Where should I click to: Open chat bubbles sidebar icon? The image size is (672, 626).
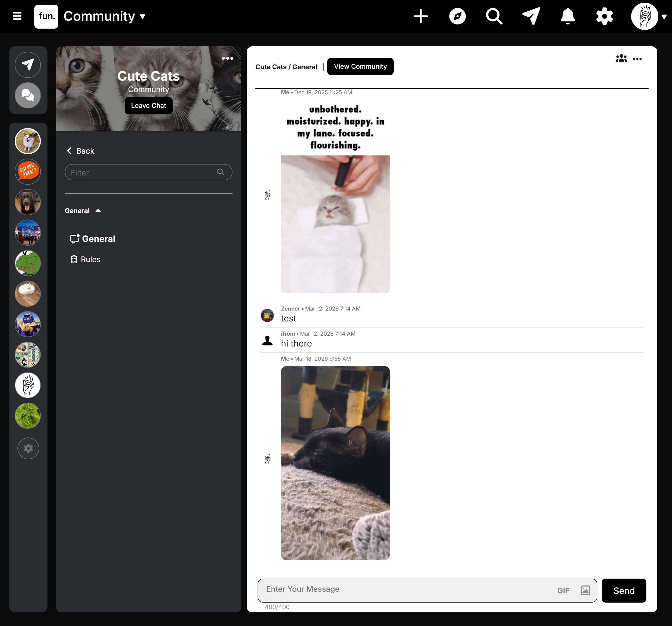point(28,95)
